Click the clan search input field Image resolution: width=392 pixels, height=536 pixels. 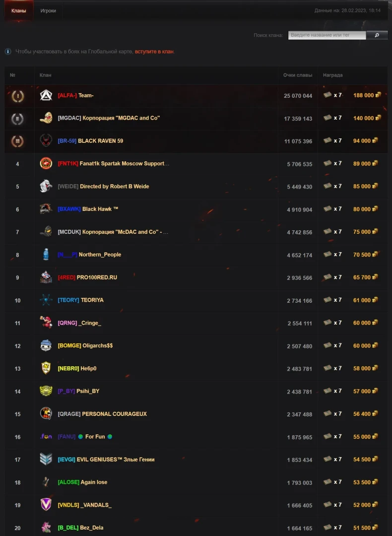[x=327, y=35]
